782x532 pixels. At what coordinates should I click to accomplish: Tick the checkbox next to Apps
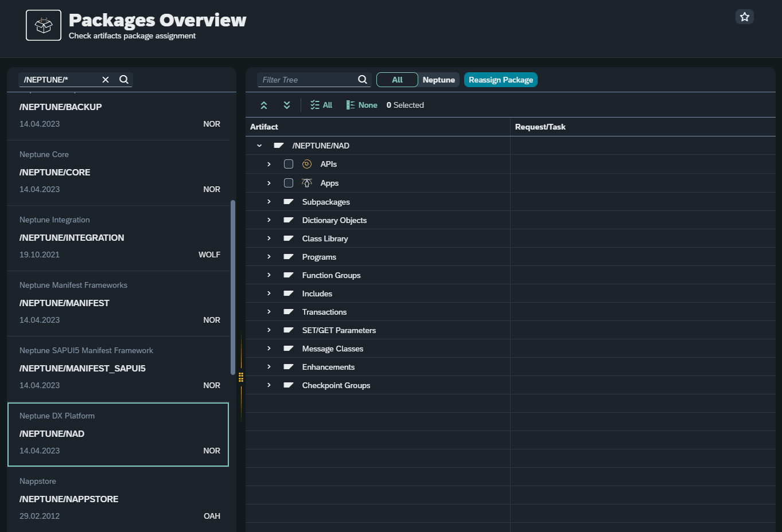289,182
